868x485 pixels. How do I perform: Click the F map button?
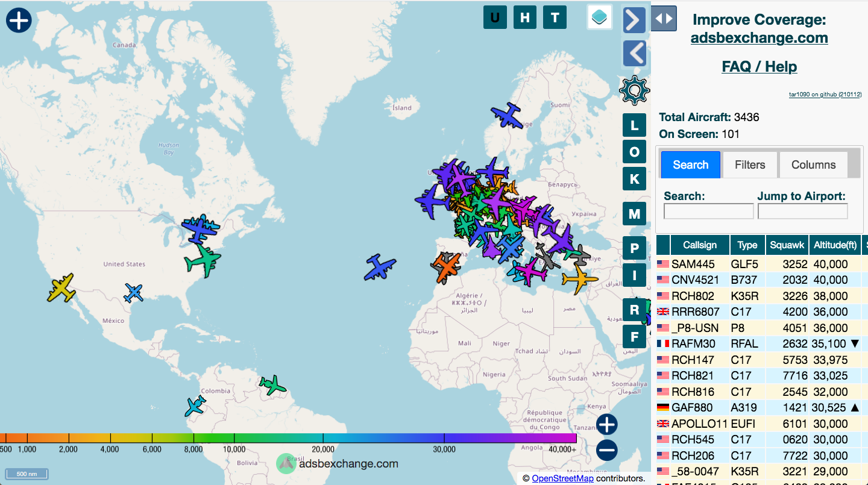[x=634, y=336]
